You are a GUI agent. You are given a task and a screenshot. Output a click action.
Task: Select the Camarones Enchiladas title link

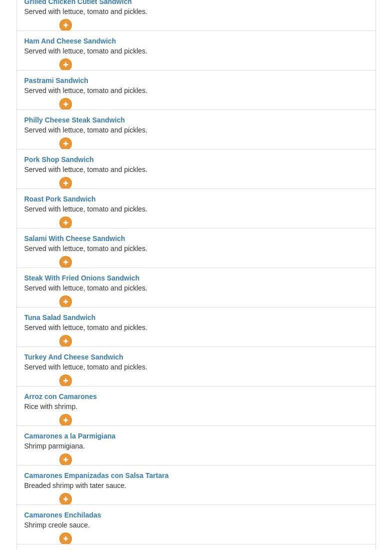[x=63, y=515]
